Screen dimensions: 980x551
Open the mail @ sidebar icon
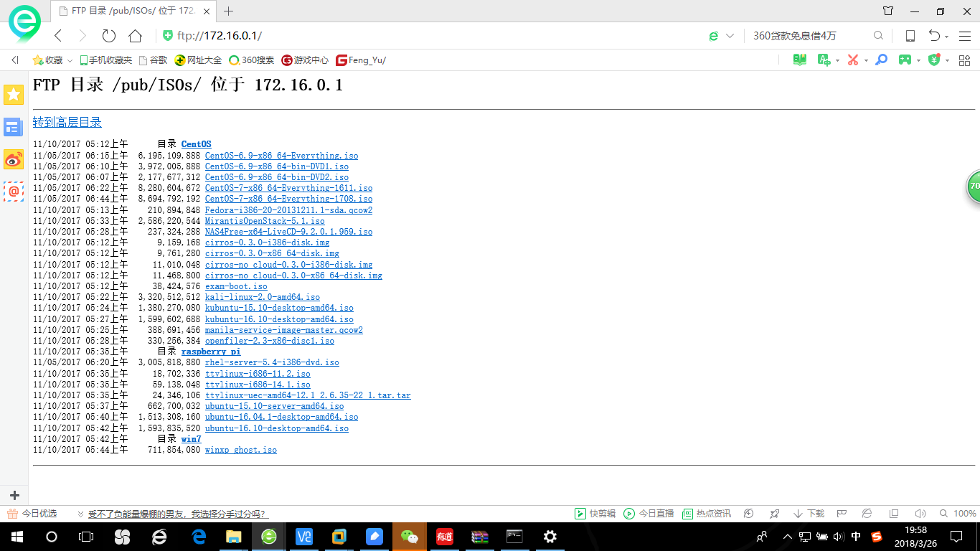tap(14, 192)
